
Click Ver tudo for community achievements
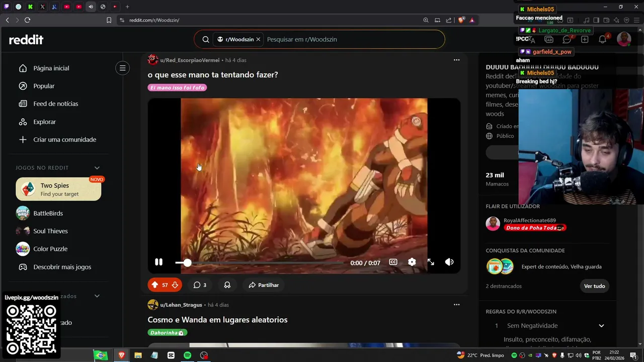(594, 286)
